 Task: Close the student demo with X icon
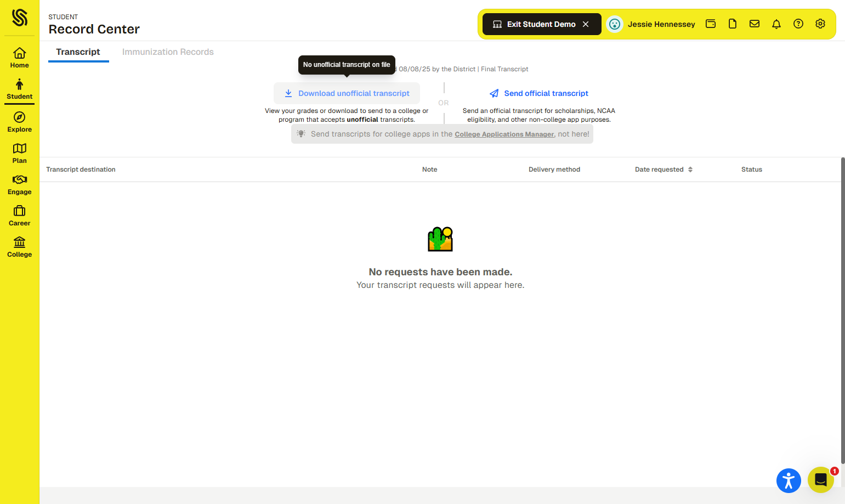coord(586,24)
